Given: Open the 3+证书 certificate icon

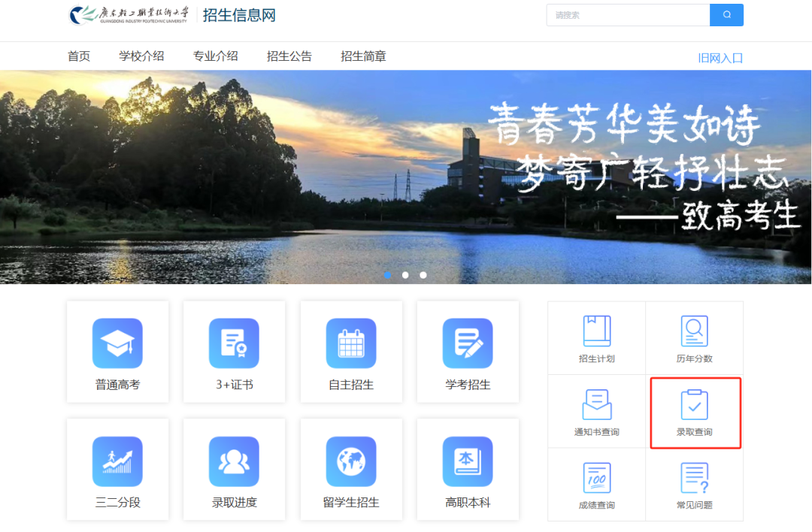Looking at the screenshot, I should click(x=234, y=343).
